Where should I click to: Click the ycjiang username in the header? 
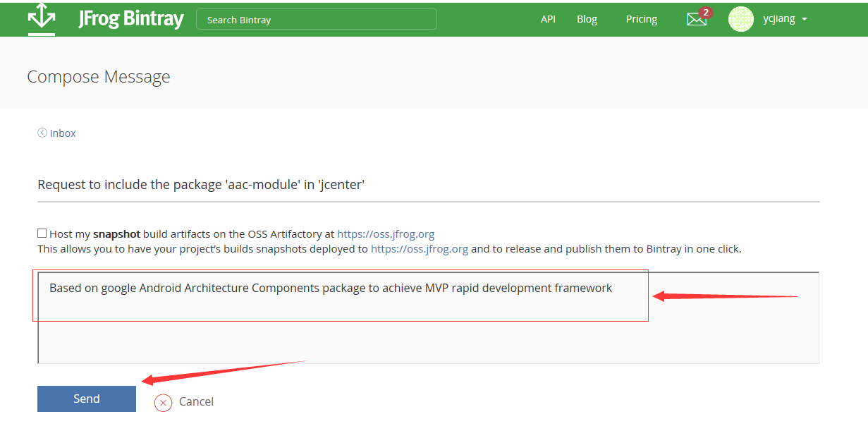click(779, 19)
